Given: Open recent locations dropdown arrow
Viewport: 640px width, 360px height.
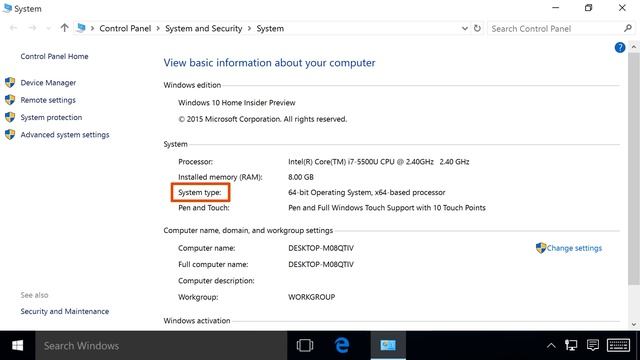Looking at the screenshot, I should 49,29.
